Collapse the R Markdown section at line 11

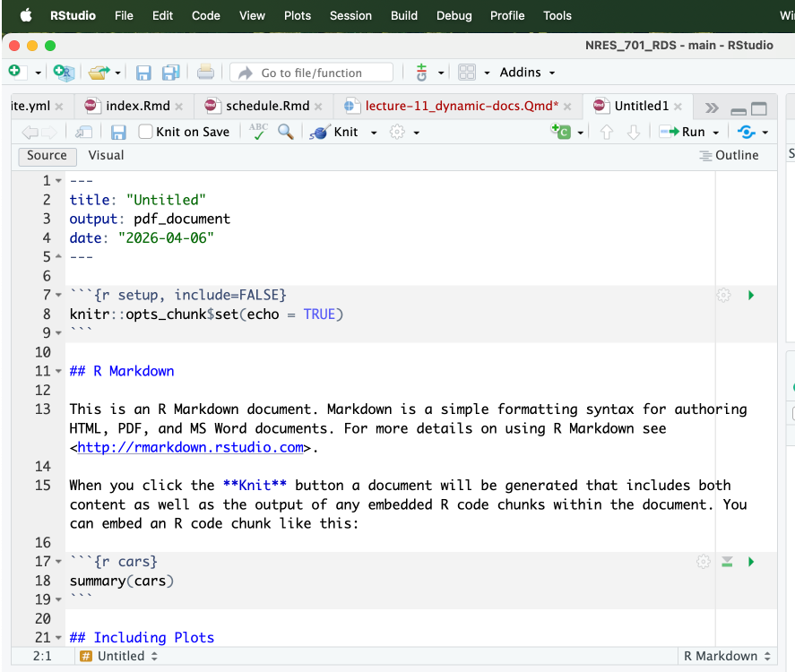tap(58, 371)
